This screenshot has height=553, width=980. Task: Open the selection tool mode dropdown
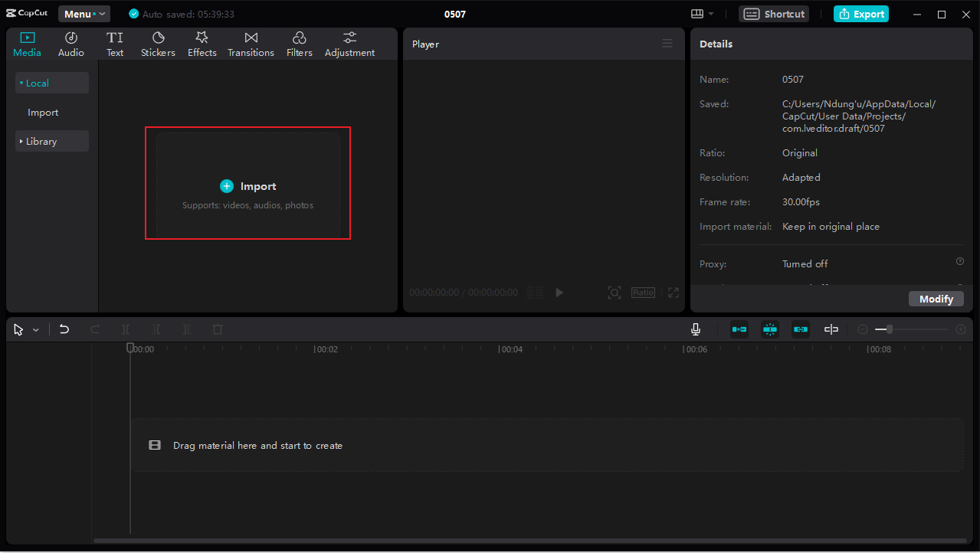click(36, 329)
